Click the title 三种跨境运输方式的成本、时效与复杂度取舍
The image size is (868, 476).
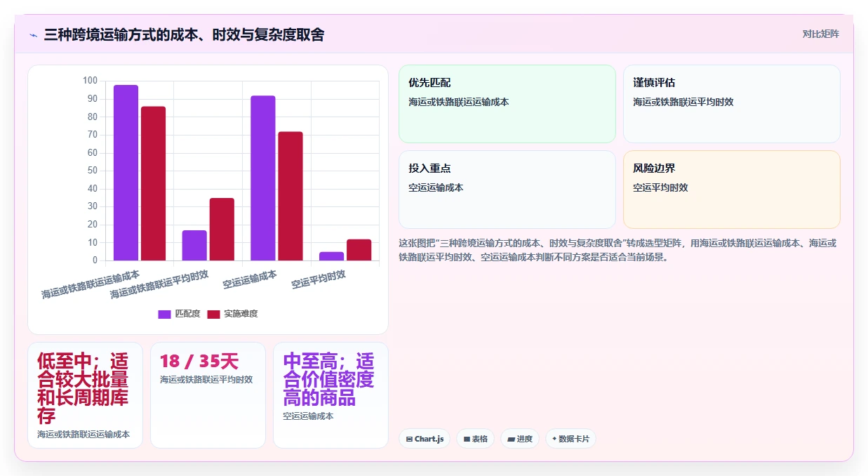click(184, 35)
